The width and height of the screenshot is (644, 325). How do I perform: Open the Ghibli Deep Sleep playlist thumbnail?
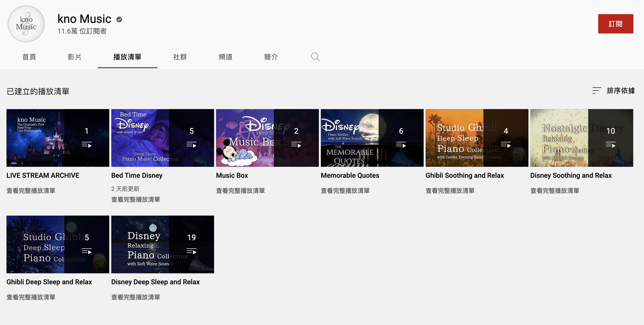(58, 244)
